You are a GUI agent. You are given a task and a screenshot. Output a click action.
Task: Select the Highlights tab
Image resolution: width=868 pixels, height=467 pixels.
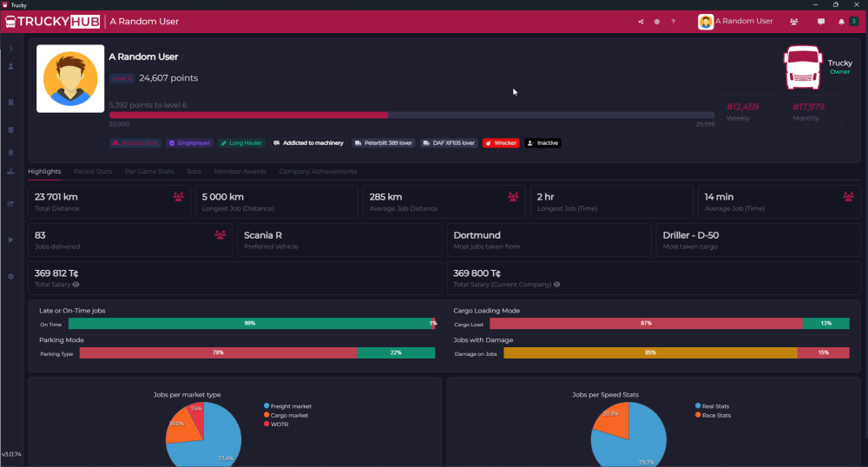coord(44,172)
